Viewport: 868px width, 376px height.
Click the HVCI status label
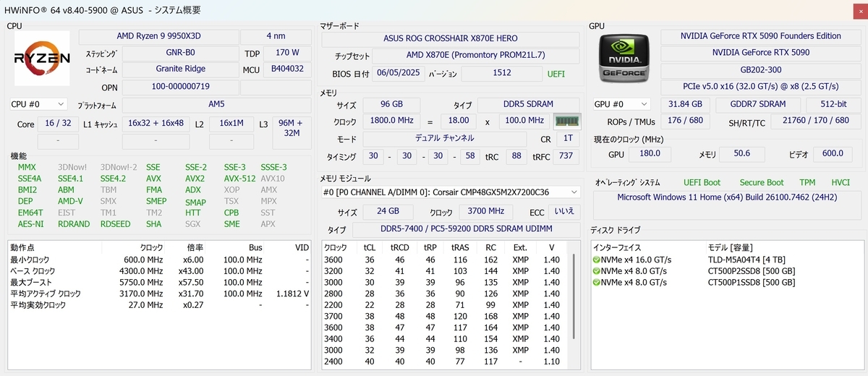coord(841,183)
